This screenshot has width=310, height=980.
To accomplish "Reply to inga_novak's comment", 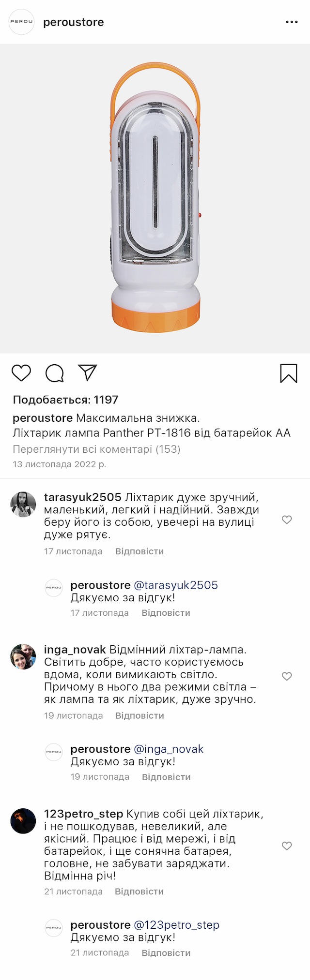I will pos(139,715).
